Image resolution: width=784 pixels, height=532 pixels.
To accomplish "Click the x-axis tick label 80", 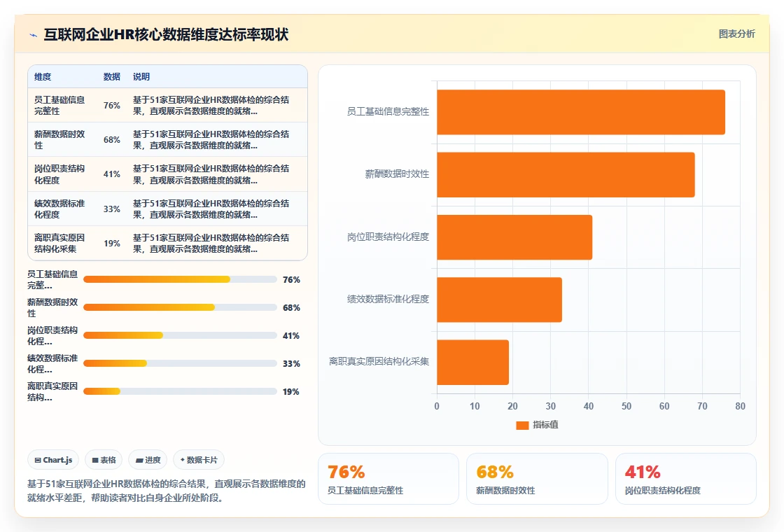I will tap(740, 407).
